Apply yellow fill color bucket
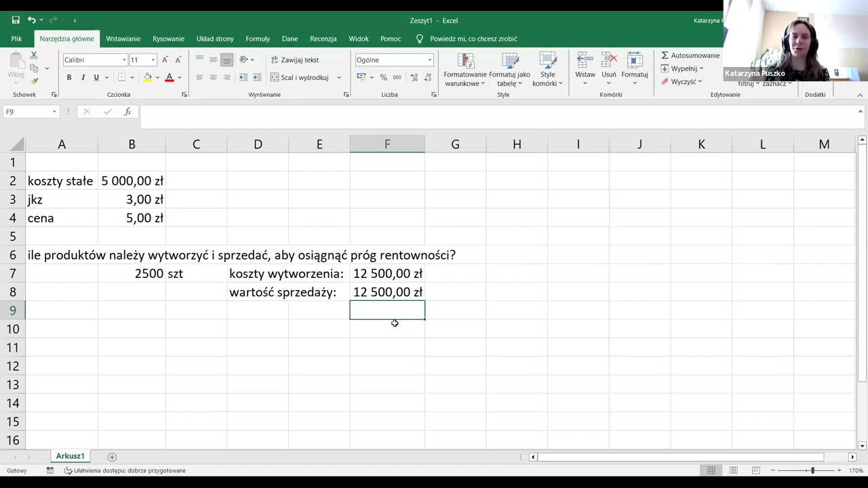 pyautogui.click(x=147, y=77)
